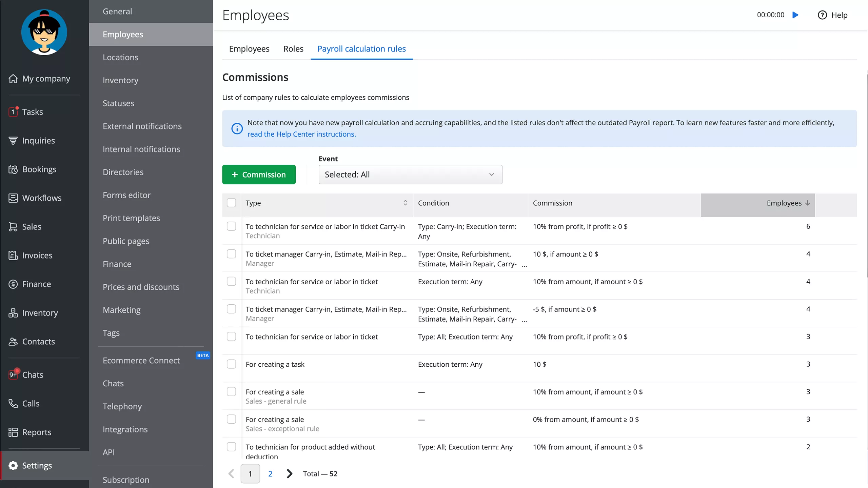
Task: Switch to the Roles tab
Action: pos(293,49)
